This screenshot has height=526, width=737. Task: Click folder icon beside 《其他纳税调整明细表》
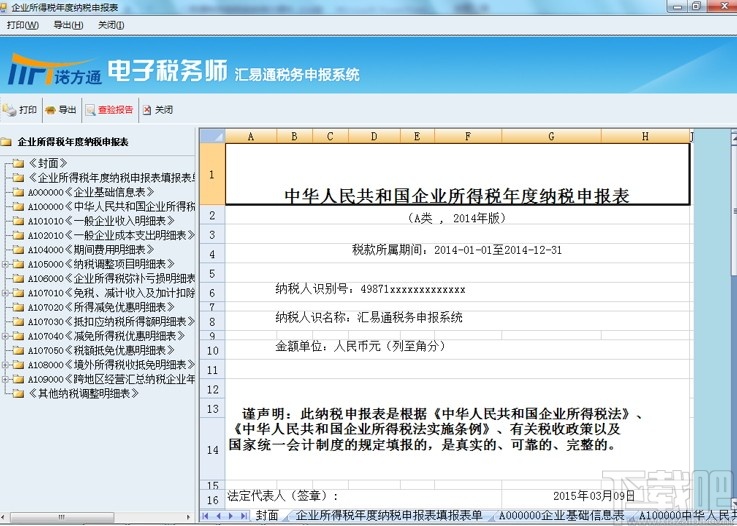point(18,393)
